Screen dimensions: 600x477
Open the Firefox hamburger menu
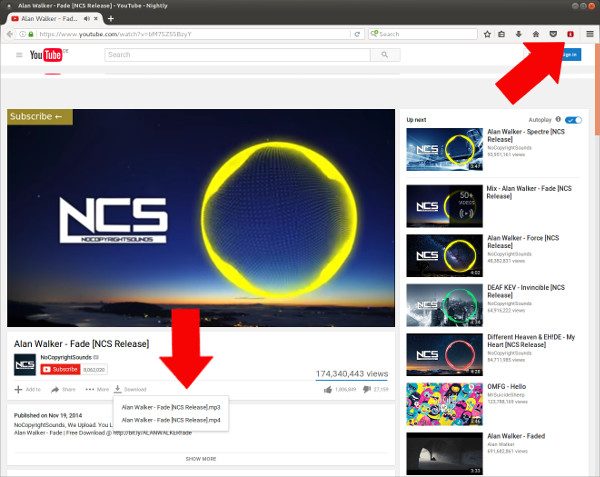pyautogui.click(x=589, y=33)
